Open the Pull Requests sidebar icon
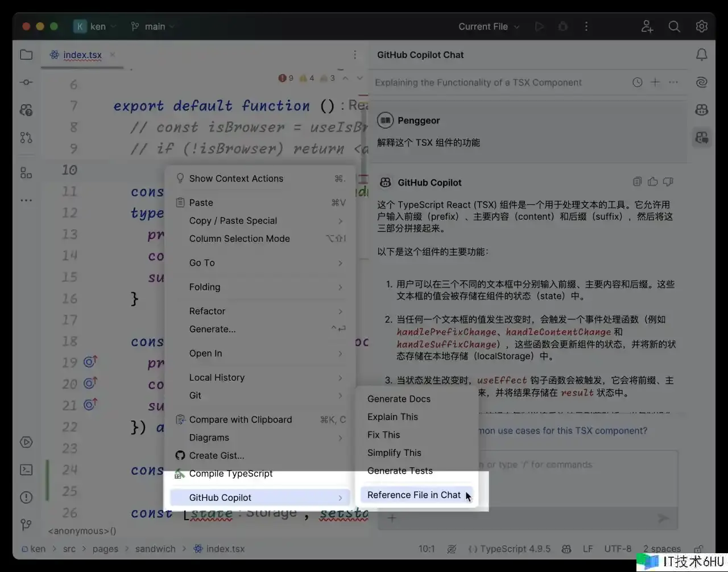The image size is (728, 572). (x=26, y=137)
